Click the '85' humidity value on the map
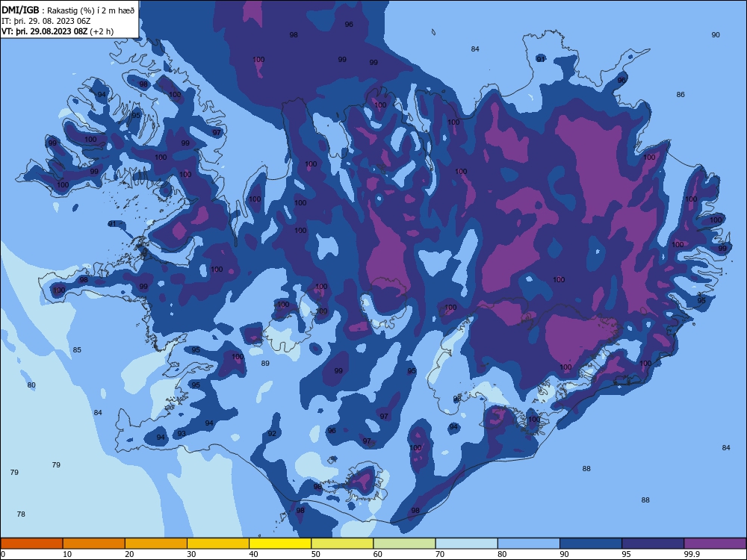Viewport: 747px width, 560px height. (x=77, y=350)
